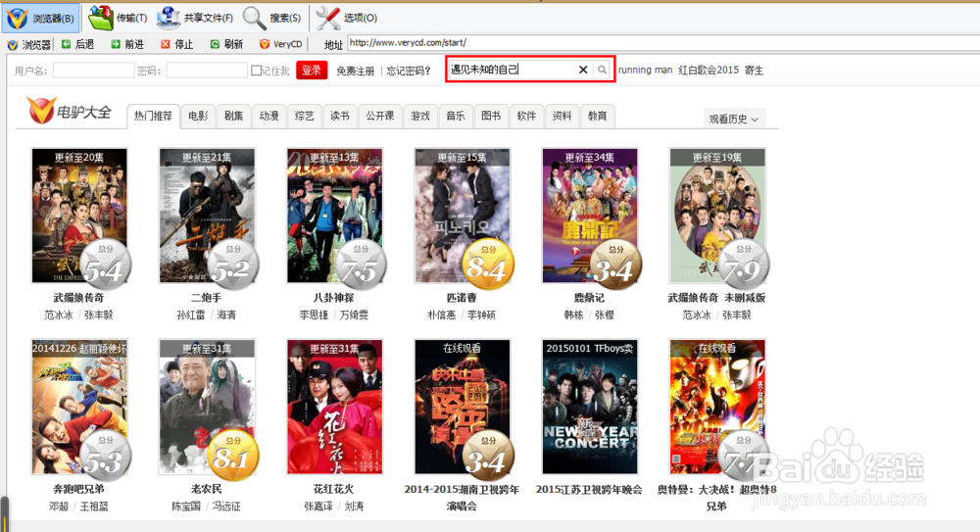Switch to the 游戏 tab
Viewport: 980px width, 532px height.
(420, 116)
